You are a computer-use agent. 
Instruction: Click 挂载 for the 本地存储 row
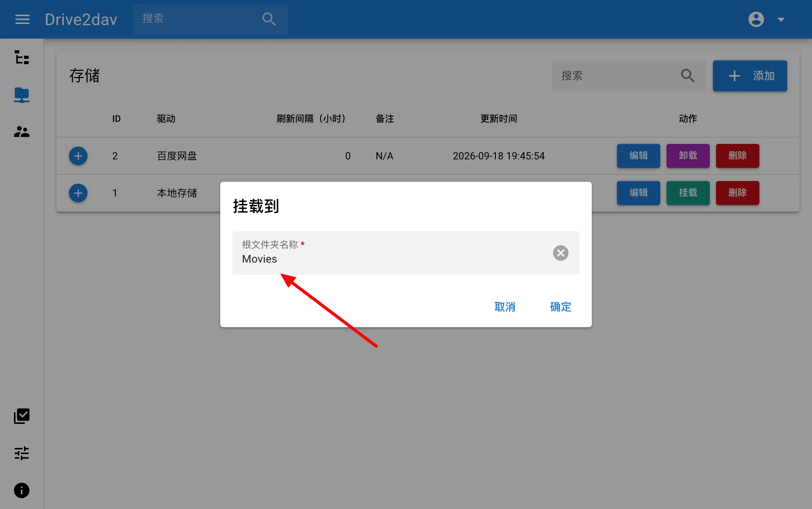pyautogui.click(x=688, y=193)
